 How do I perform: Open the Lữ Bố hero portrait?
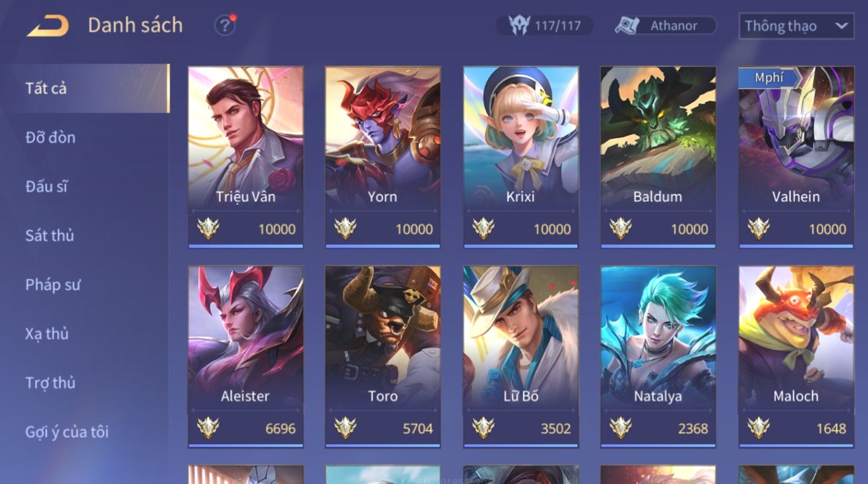click(x=521, y=338)
